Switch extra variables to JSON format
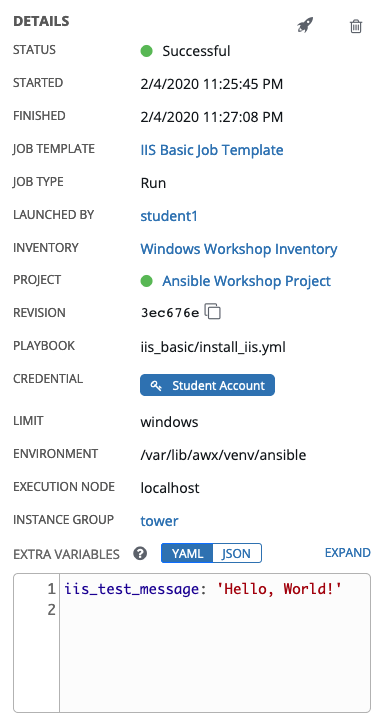Viewport: 384px width, 727px height. (237, 553)
